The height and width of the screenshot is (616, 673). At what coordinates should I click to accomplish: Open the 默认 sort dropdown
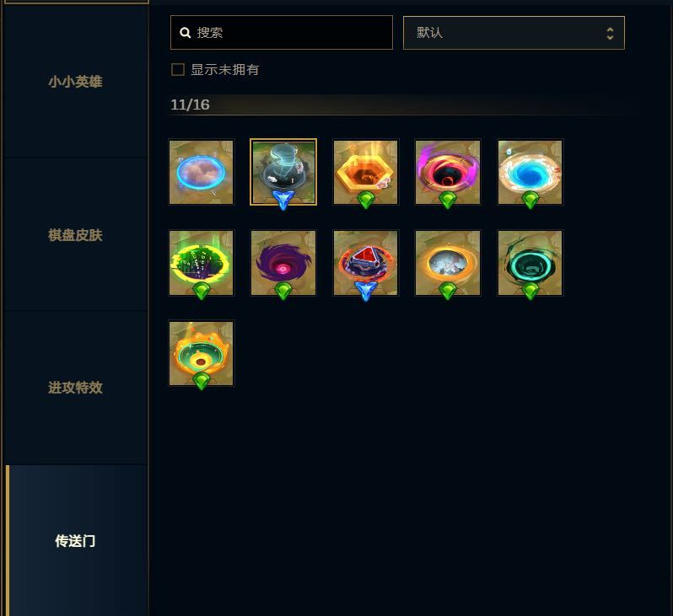tap(514, 33)
